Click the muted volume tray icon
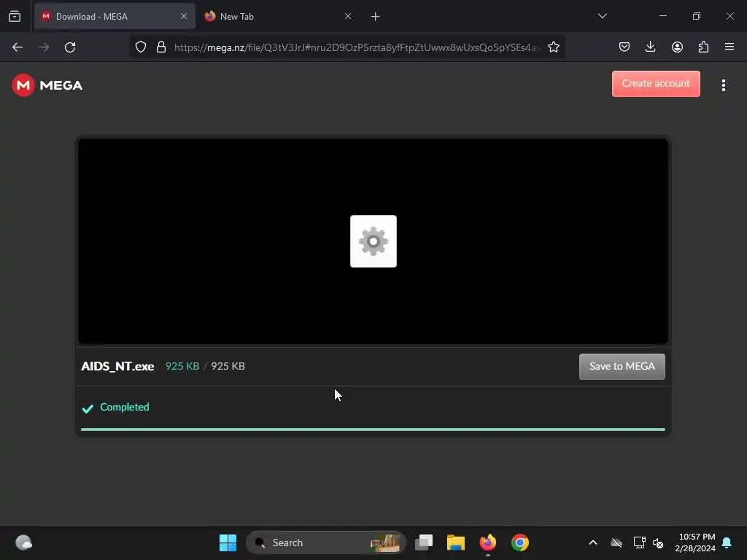The image size is (747, 560). 658,542
